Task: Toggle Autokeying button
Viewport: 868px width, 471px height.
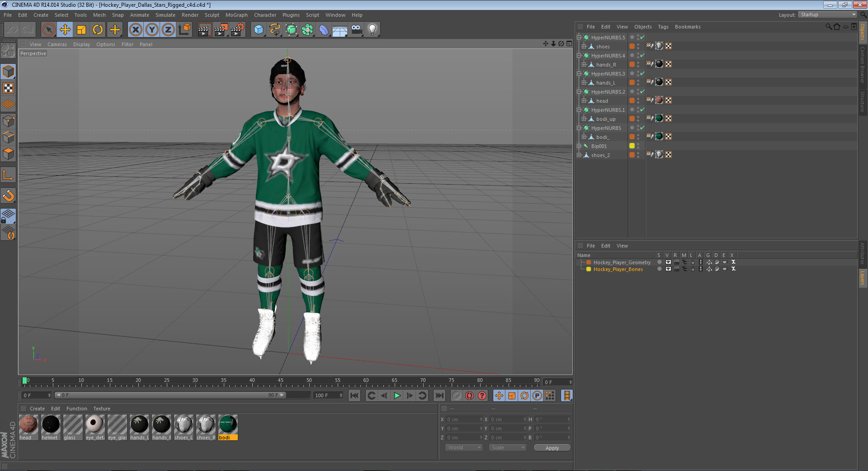Action: tap(470, 395)
